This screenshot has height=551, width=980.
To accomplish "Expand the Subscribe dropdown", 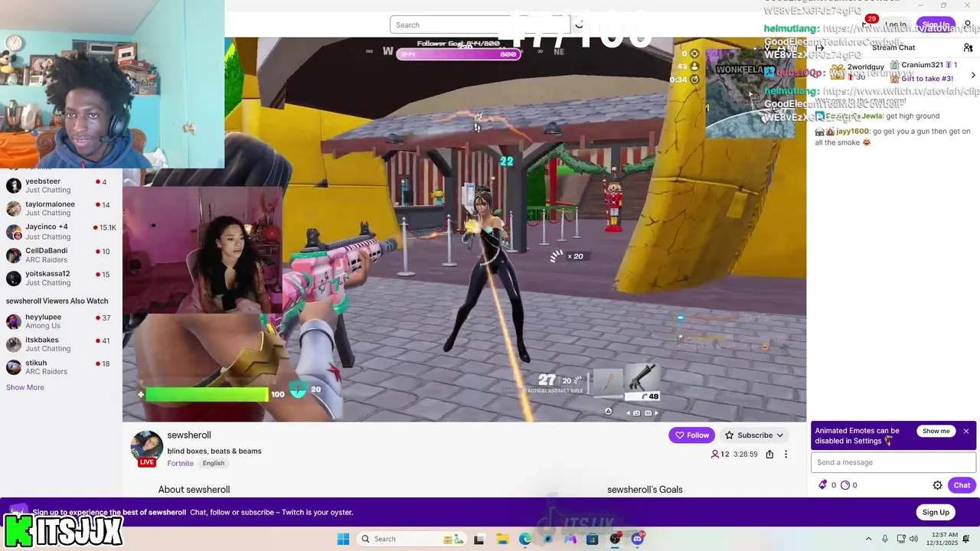I will (779, 435).
